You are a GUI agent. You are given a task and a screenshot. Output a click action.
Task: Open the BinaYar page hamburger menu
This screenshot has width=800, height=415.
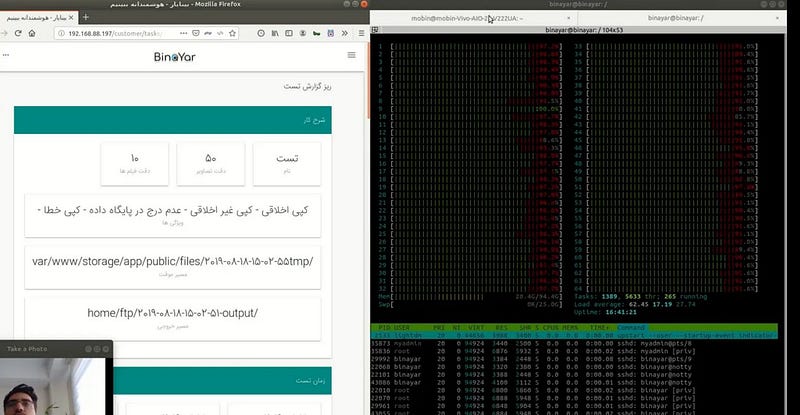(352, 55)
